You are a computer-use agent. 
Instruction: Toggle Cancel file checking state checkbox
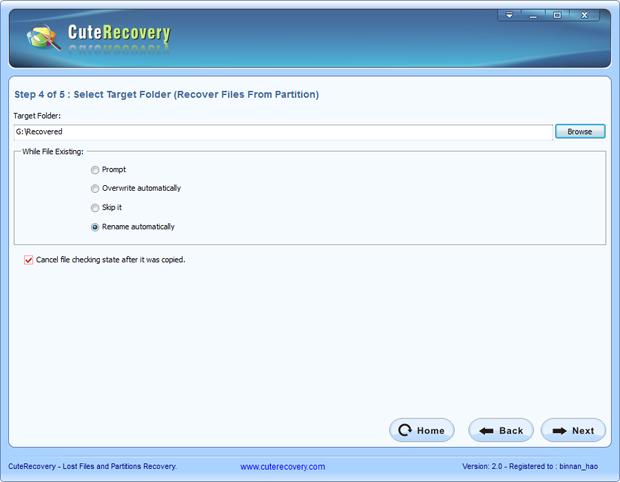tap(28, 260)
